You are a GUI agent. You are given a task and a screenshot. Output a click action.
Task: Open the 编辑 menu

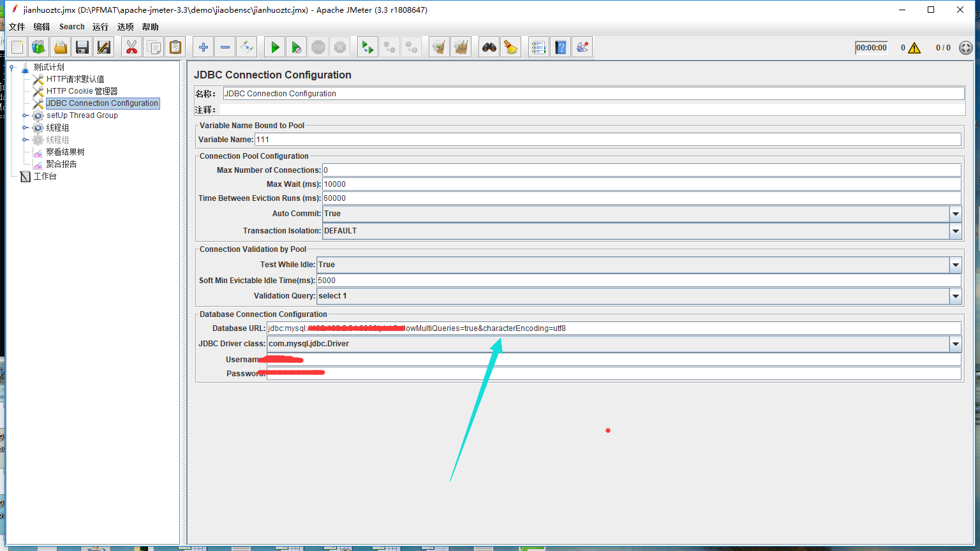[x=41, y=27]
